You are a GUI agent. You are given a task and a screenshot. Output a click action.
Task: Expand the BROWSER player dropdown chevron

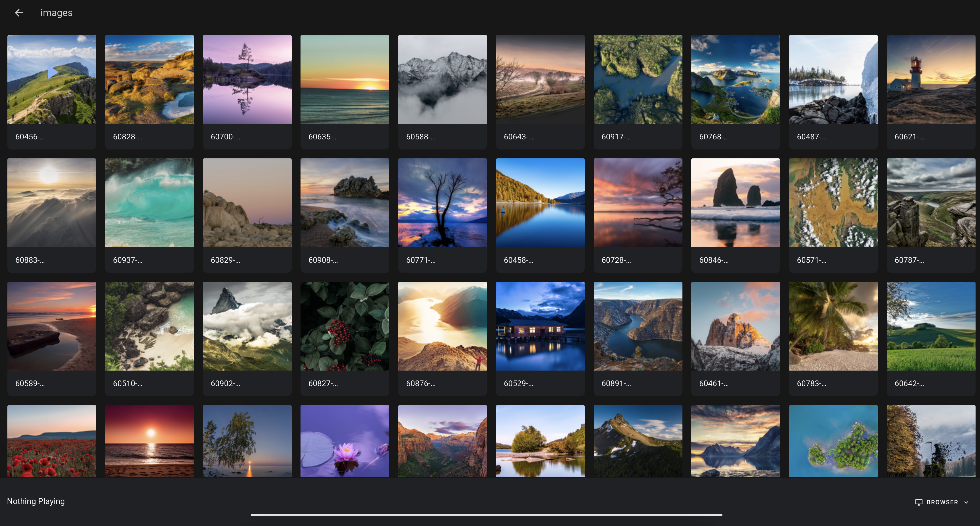966,502
